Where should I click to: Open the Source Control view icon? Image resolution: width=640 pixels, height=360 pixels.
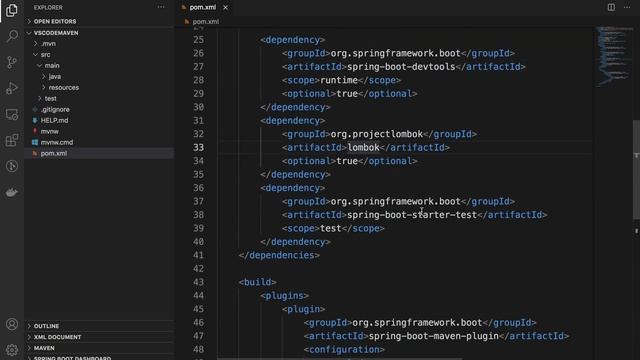point(12,62)
